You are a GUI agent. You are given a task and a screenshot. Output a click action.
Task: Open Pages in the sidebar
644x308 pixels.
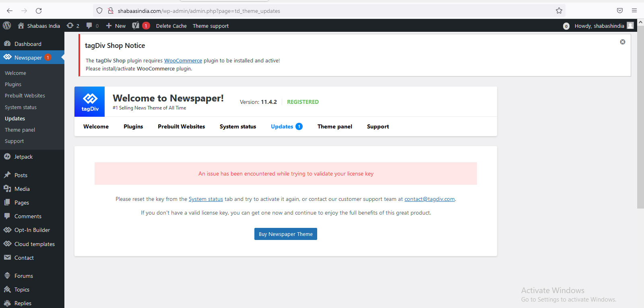click(32, 203)
